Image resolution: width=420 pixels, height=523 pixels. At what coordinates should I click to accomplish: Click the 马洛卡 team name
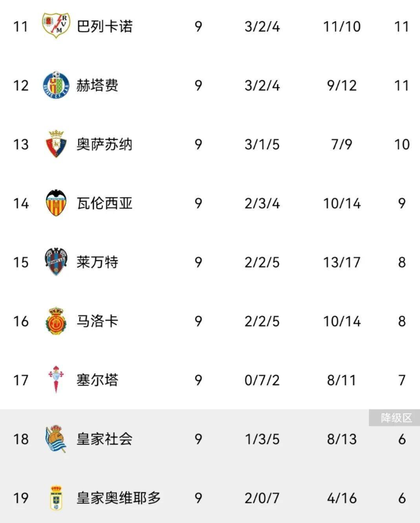97,321
